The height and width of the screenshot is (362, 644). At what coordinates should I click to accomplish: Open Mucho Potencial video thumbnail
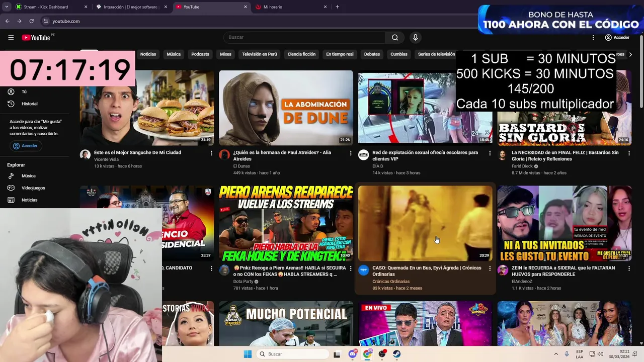[x=286, y=323]
